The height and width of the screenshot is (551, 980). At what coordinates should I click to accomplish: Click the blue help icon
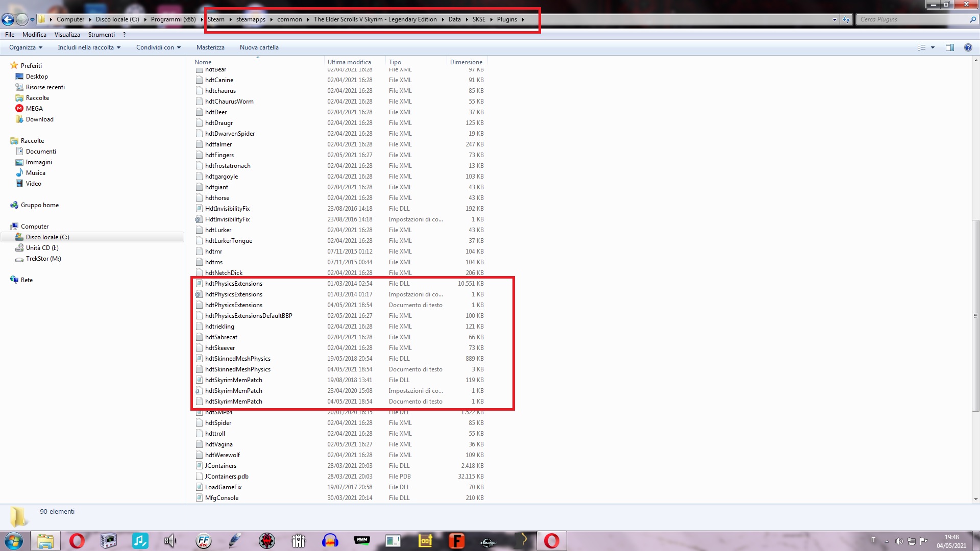tap(968, 47)
